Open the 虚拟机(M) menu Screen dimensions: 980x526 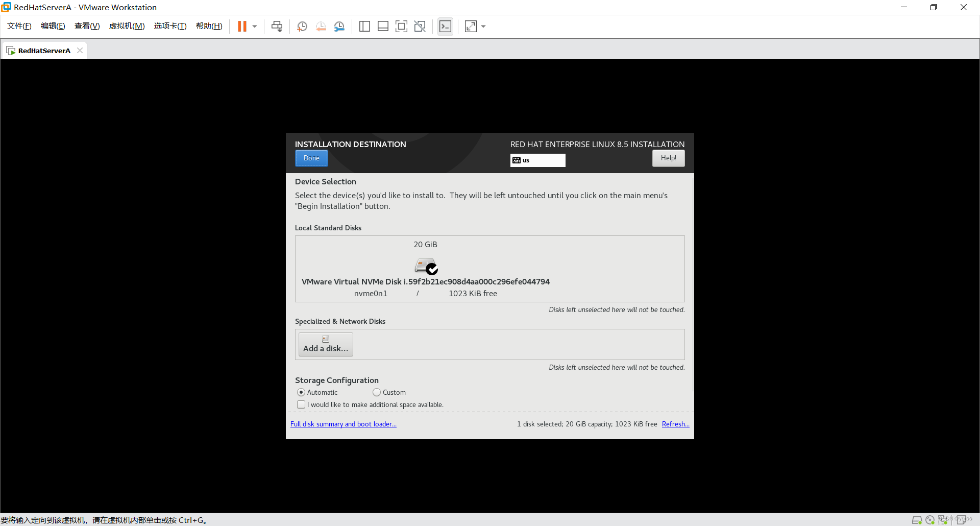pos(127,26)
